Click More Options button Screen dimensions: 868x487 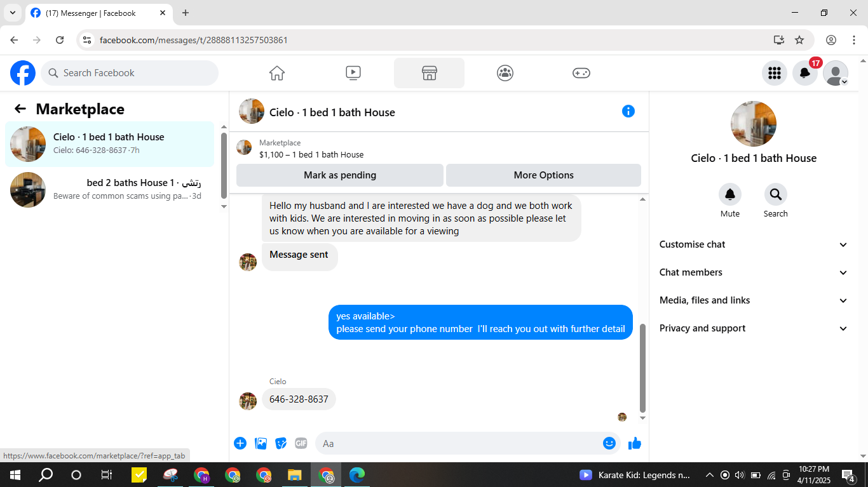point(544,175)
